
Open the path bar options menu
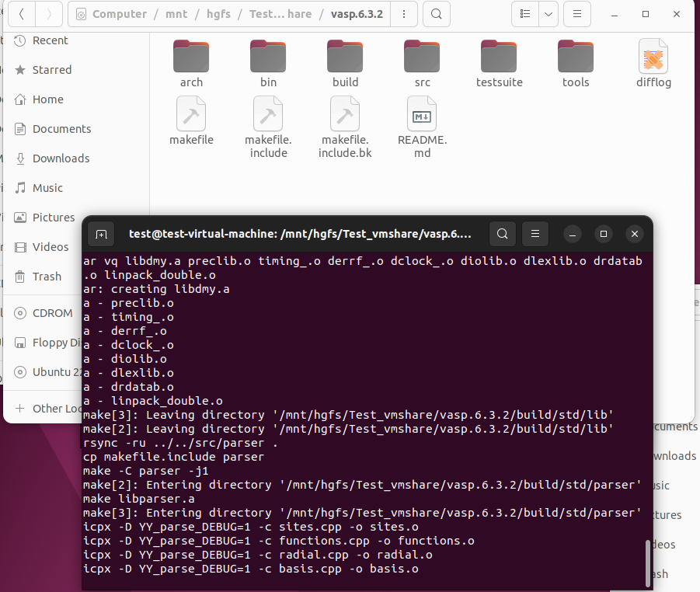(x=404, y=14)
